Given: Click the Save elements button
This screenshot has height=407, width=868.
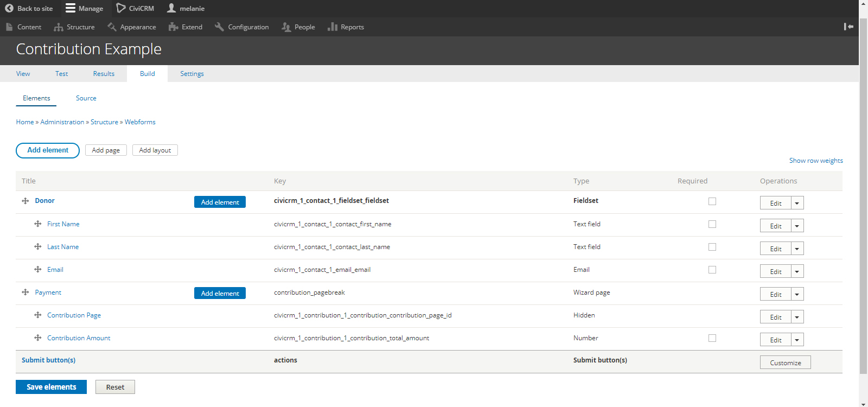Looking at the screenshot, I should (x=51, y=387).
